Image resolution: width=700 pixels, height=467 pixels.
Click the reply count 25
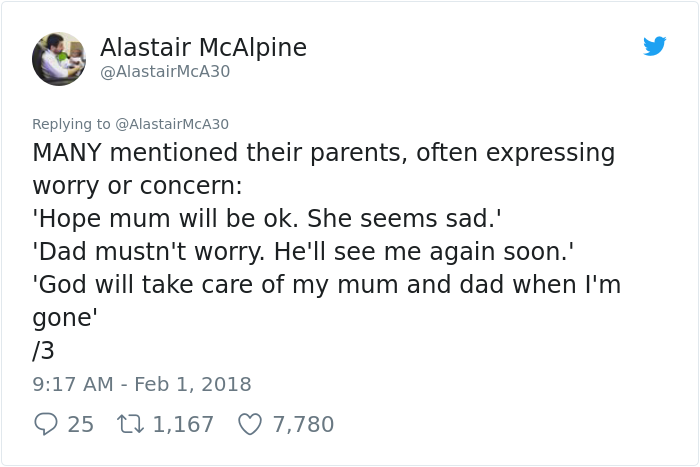[81, 424]
